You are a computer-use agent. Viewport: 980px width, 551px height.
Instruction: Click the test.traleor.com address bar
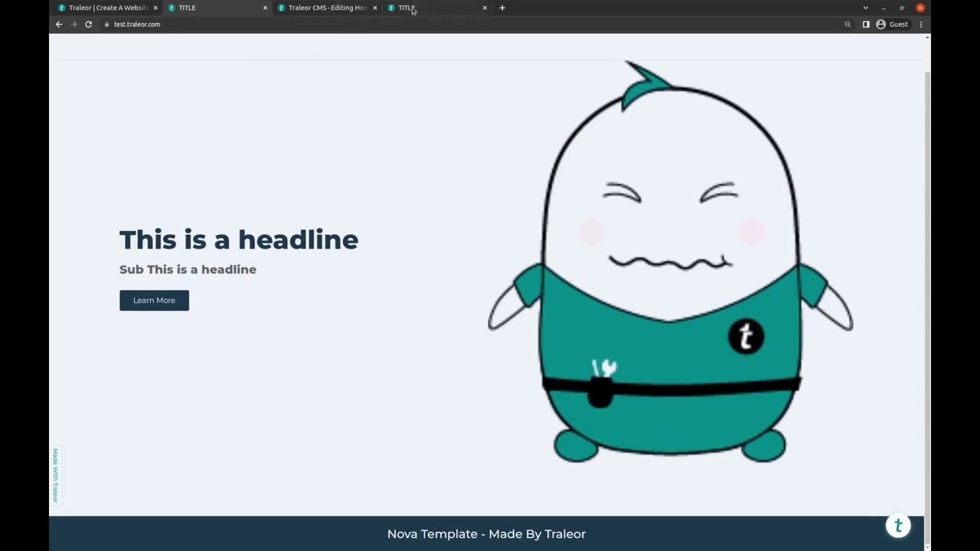coord(471,24)
